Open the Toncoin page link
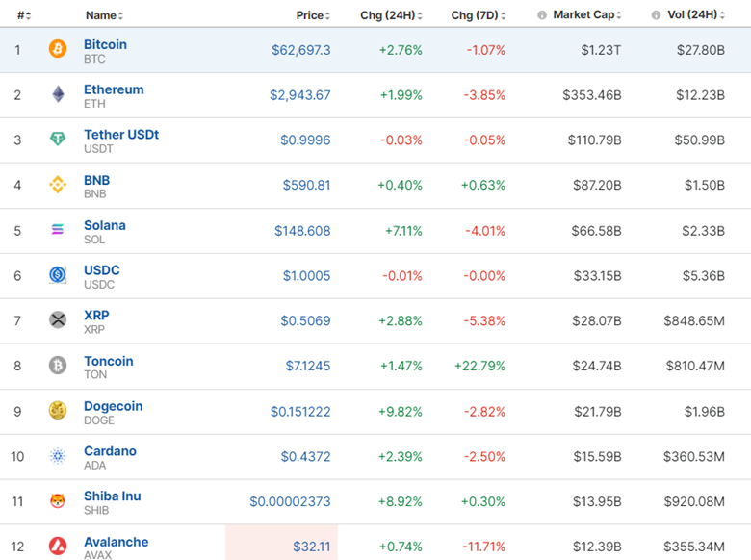 click(x=109, y=361)
